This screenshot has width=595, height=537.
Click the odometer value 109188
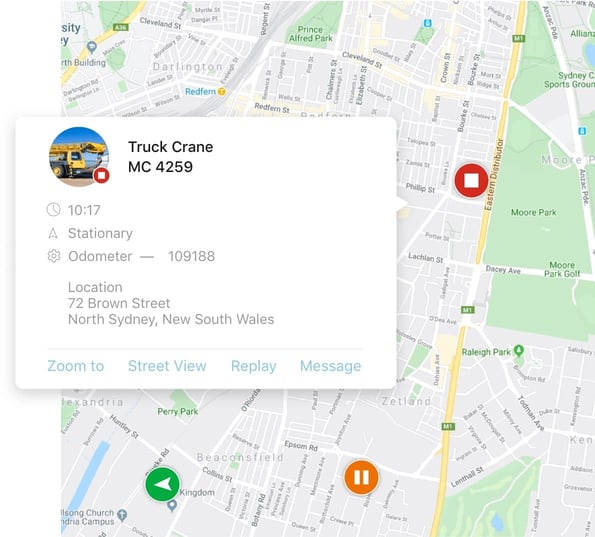pos(192,256)
